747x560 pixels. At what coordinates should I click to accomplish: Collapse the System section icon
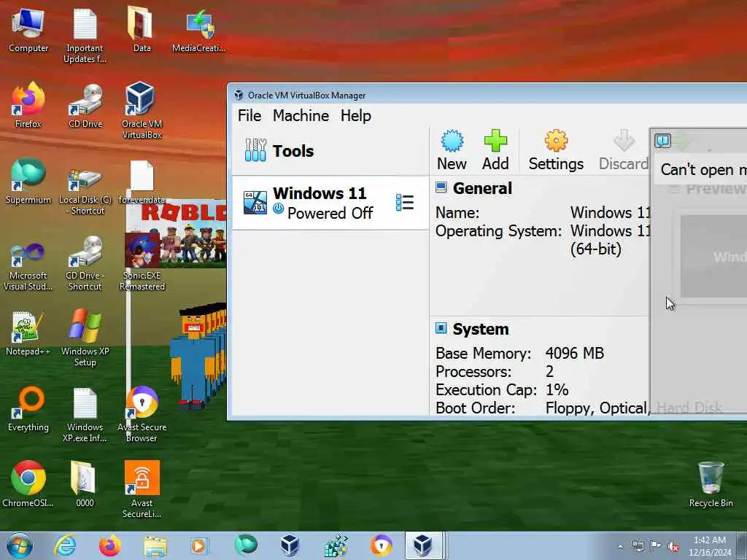pos(441,328)
